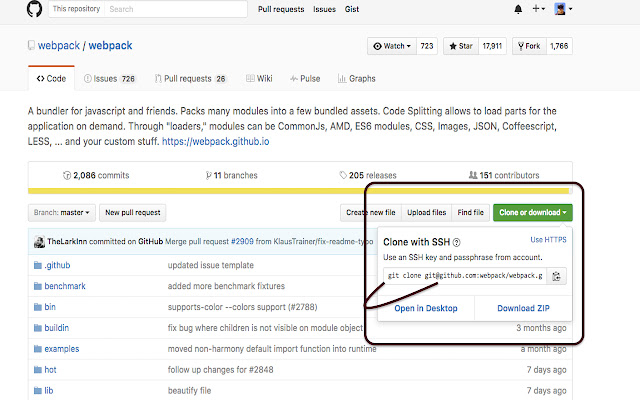
Task: Click the New pull request button
Action: pyautogui.click(x=133, y=213)
